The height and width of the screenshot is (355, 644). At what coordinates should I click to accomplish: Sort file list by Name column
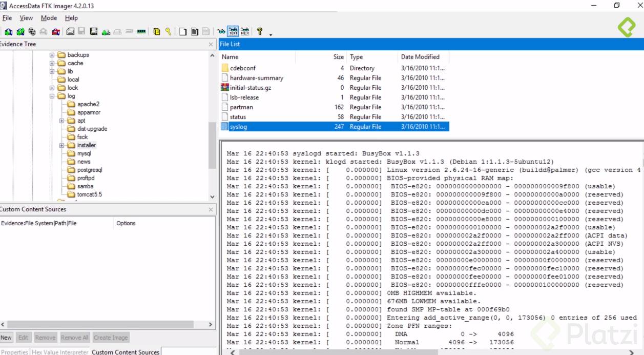(257, 57)
